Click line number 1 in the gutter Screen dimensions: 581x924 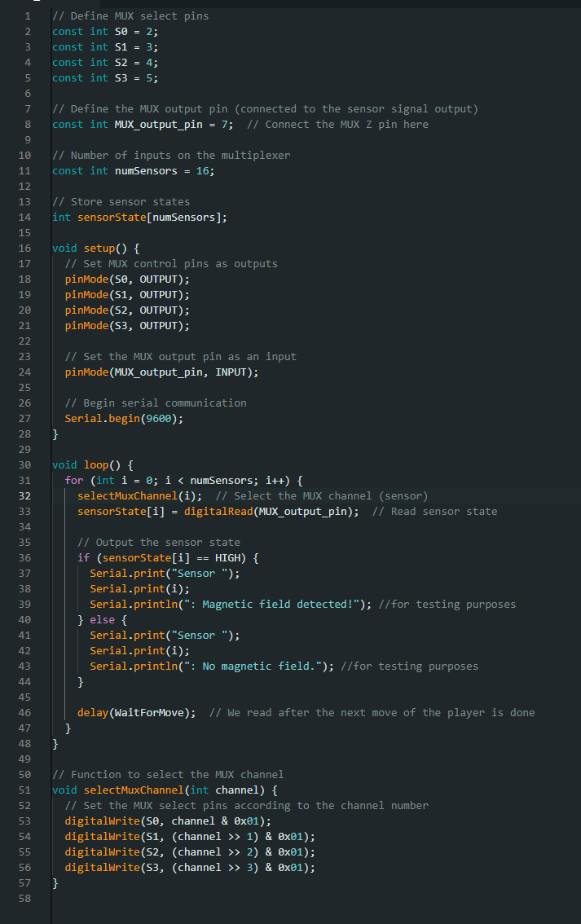pos(27,16)
